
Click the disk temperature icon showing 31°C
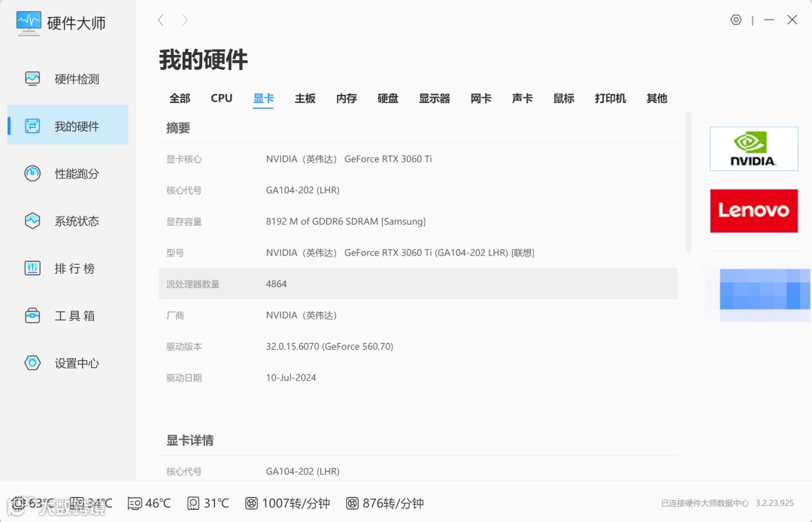pyautogui.click(x=193, y=503)
